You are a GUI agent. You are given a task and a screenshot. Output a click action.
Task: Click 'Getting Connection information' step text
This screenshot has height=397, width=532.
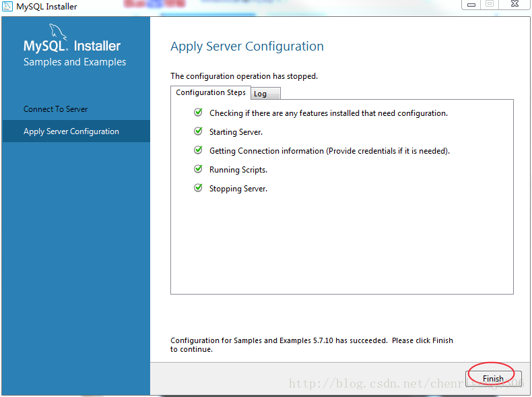[329, 151]
